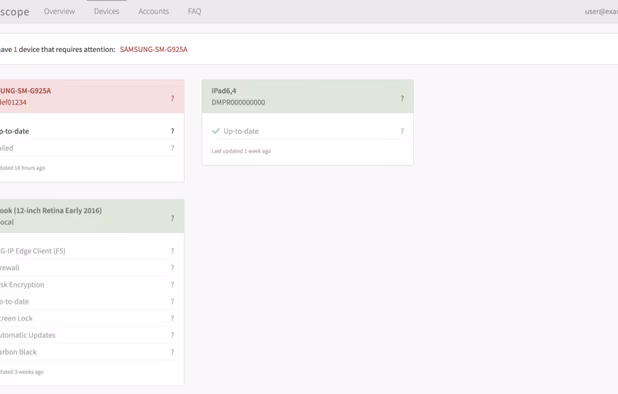
Task: Click the Firewall row label on MacBook card
Action: [9, 268]
